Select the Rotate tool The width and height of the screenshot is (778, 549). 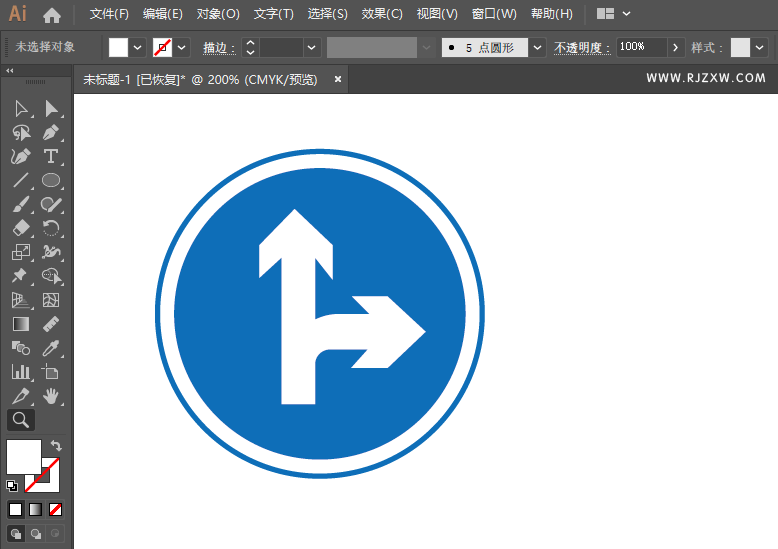tap(51, 228)
